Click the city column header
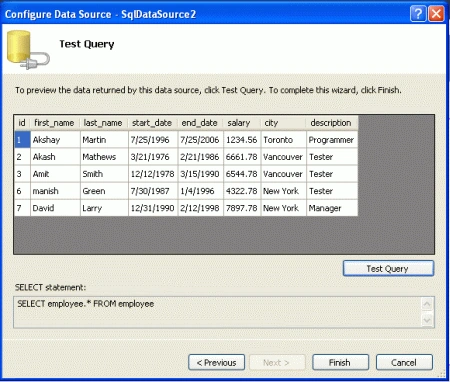Screen dimensions: 450x382 click(x=284, y=123)
